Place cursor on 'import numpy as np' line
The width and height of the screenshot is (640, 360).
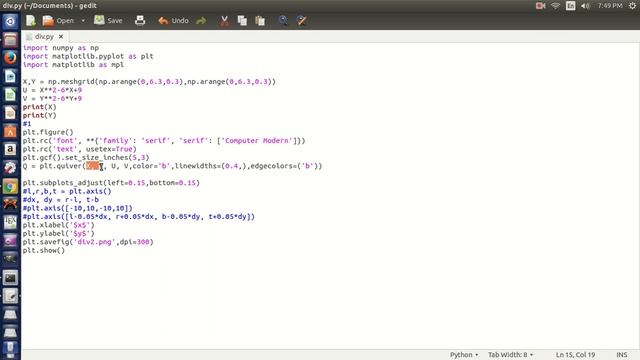coord(61,48)
